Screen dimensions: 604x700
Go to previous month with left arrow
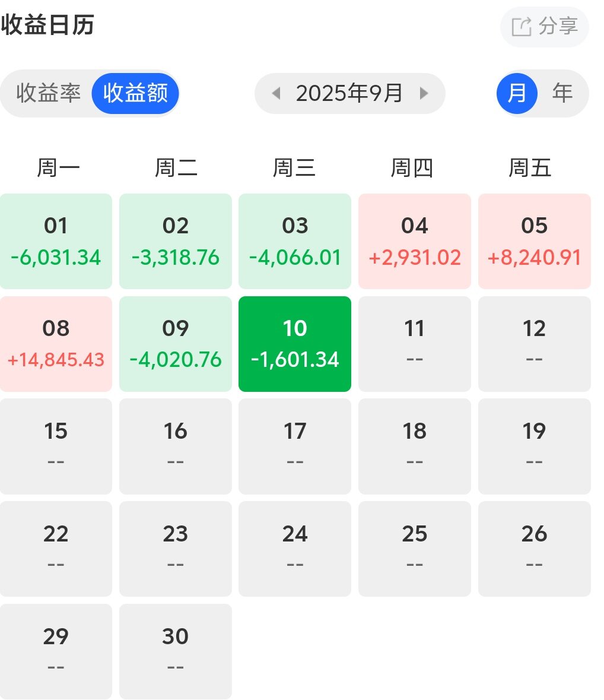point(275,93)
